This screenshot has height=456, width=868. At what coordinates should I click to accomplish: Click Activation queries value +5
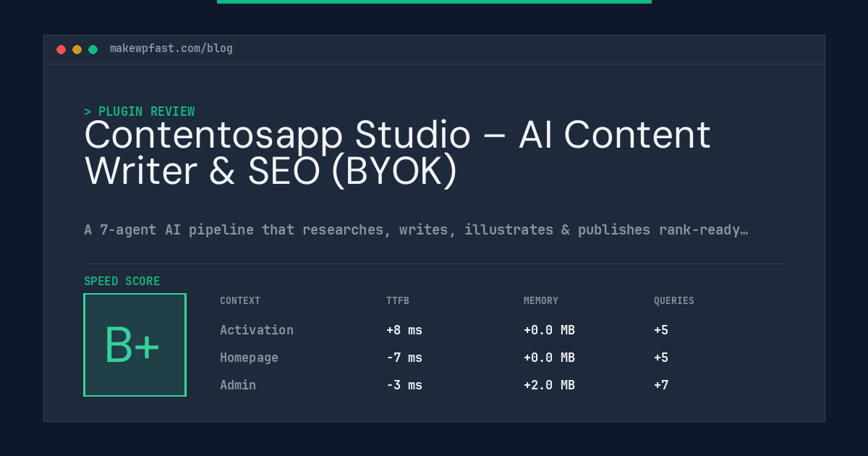point(661,330)
